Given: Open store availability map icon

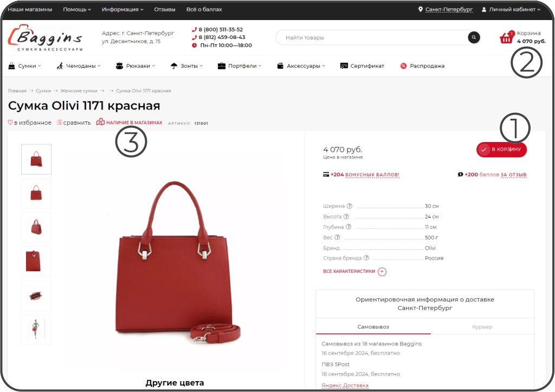Looking at the screenshot, I should [x=100, y=122].
